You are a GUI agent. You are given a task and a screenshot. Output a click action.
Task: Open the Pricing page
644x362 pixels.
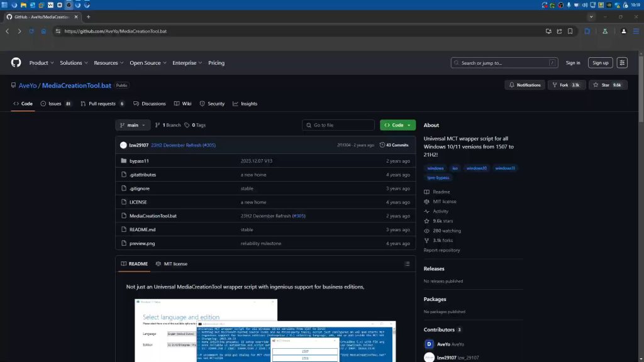tap(216, 63)
